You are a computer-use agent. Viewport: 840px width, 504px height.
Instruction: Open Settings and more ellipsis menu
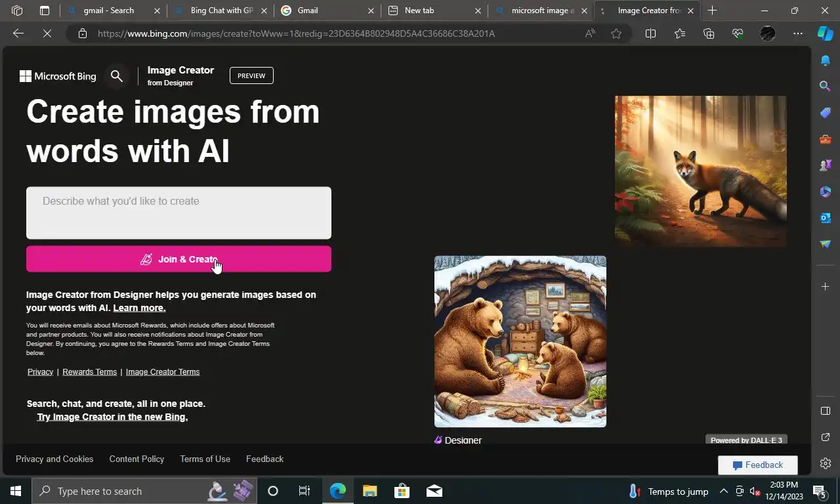797,33
